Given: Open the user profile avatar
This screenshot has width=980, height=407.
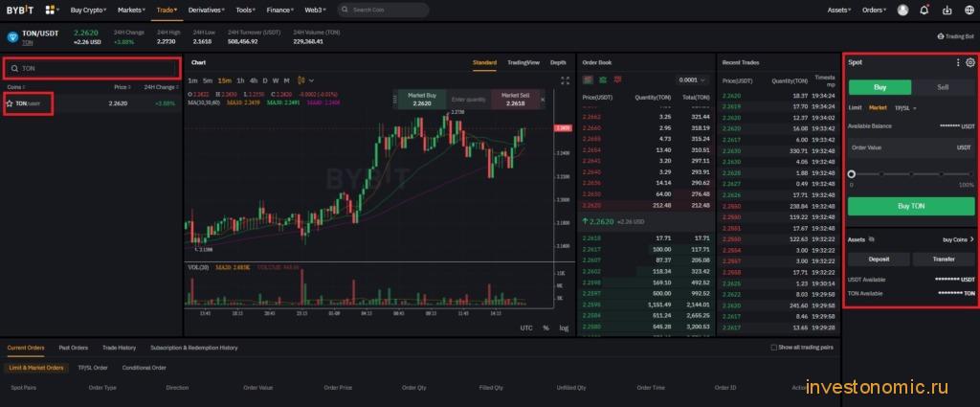Looking at the screenshot, I should [x=902, y=10].
